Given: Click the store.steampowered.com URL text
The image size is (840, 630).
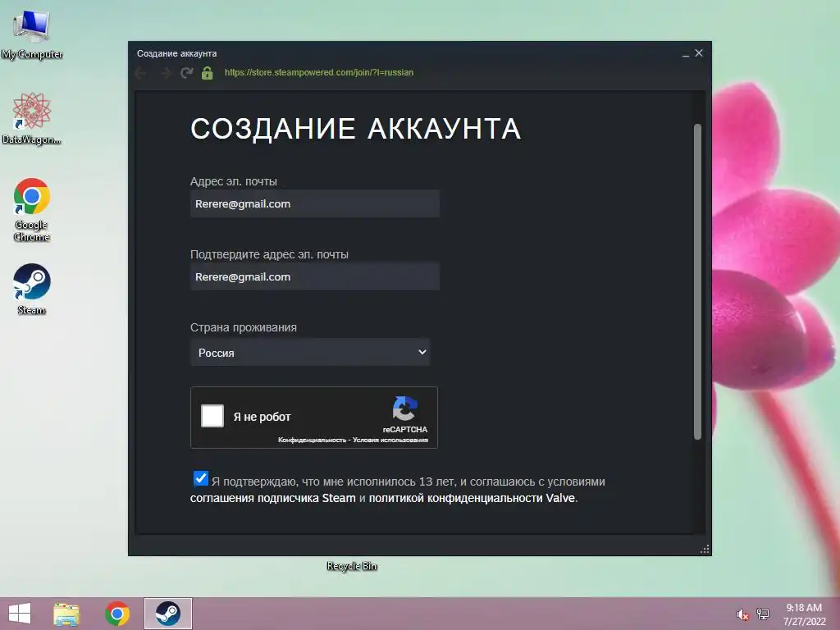Looking at the screenshot, I should (319, 72).
